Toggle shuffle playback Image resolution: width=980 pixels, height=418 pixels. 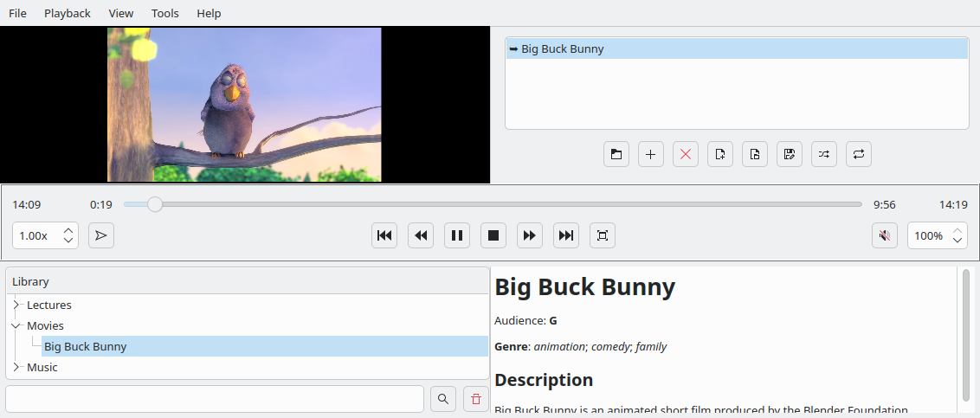pos(824,154)
